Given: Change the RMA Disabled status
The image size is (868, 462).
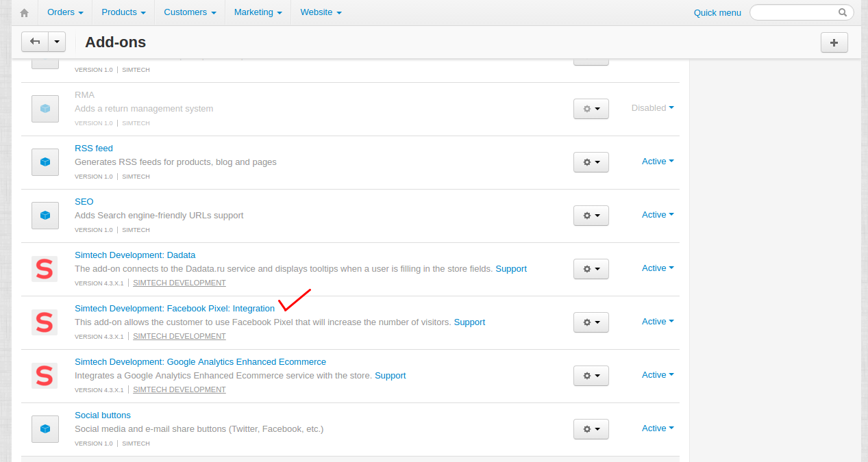Looking at the screenshot, I should coord(652,108).
